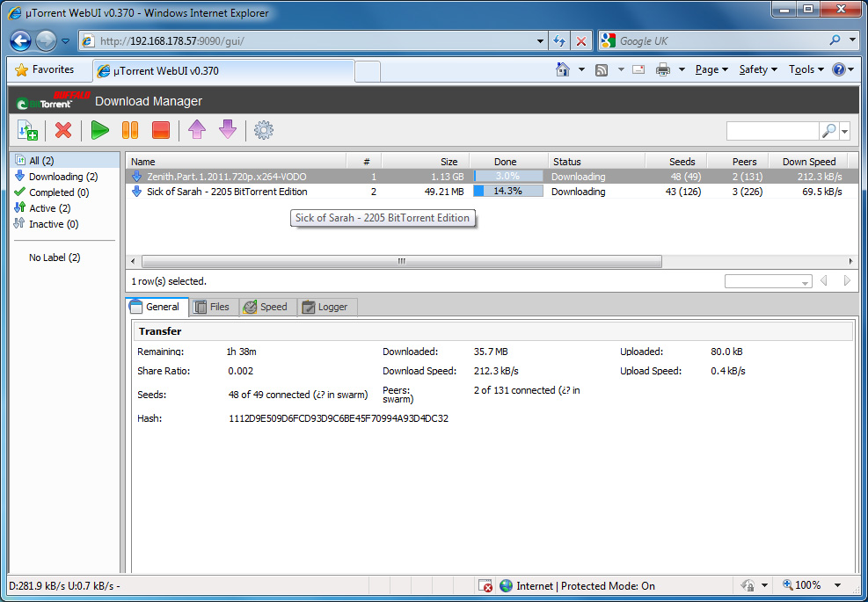Click the horizontal scrollbar of torrent list
Screen dimensions: 868x602
[401, 261]
